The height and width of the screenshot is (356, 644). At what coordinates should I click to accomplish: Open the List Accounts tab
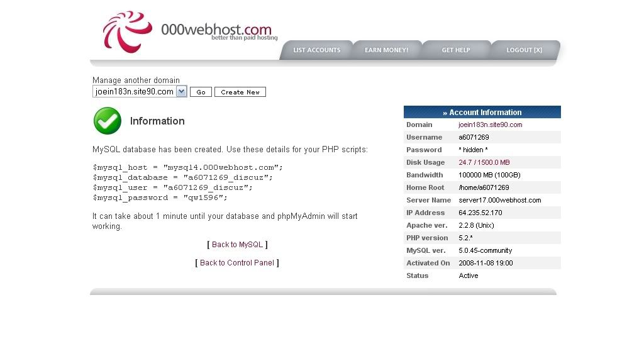coord(317,50)
